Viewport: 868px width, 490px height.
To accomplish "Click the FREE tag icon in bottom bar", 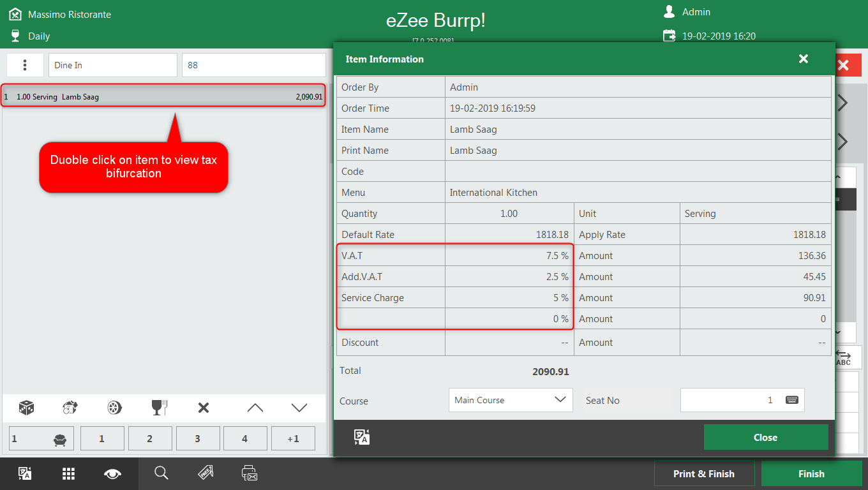I will pyautogui.click(x=206, y=473).
